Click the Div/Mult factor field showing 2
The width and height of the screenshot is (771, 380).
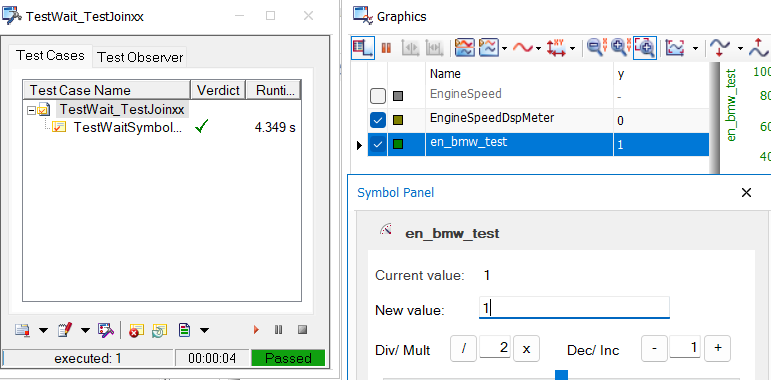click(495, 348)
